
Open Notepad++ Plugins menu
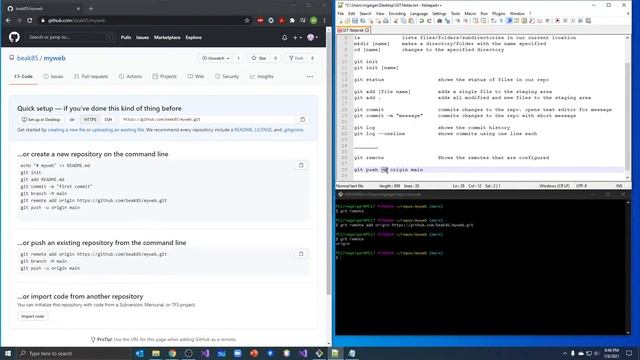(x=498, y=13)
